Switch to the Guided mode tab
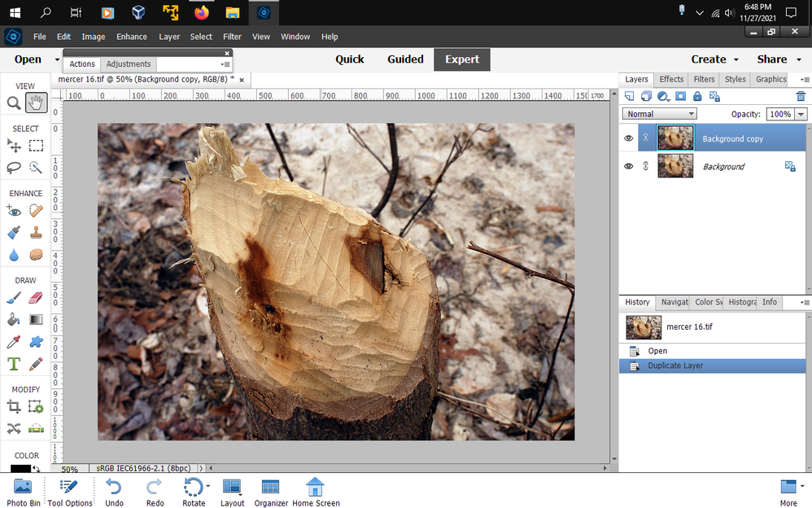 (405, 59)
